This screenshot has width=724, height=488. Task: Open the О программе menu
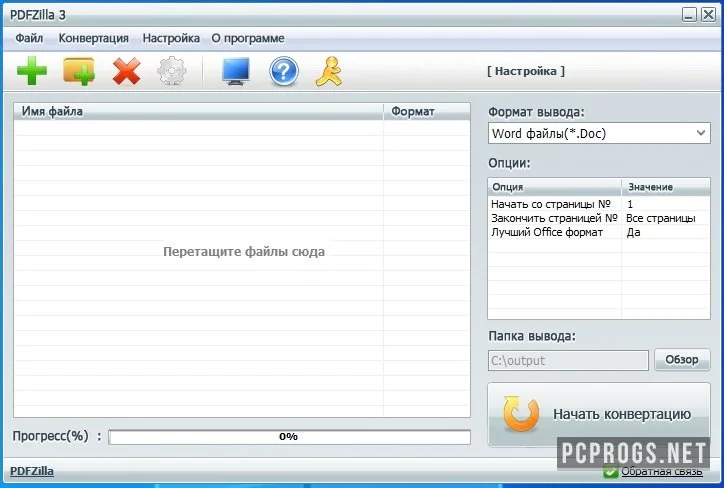pos(248,38)
